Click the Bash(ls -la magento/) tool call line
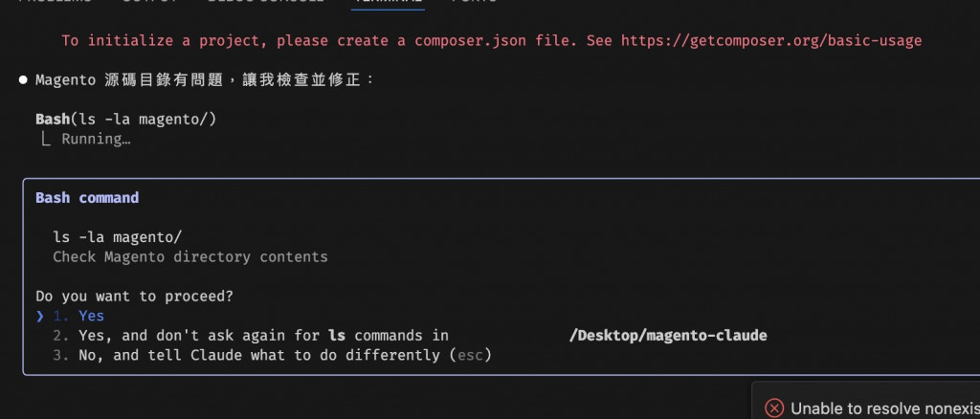 pos(125,120)
